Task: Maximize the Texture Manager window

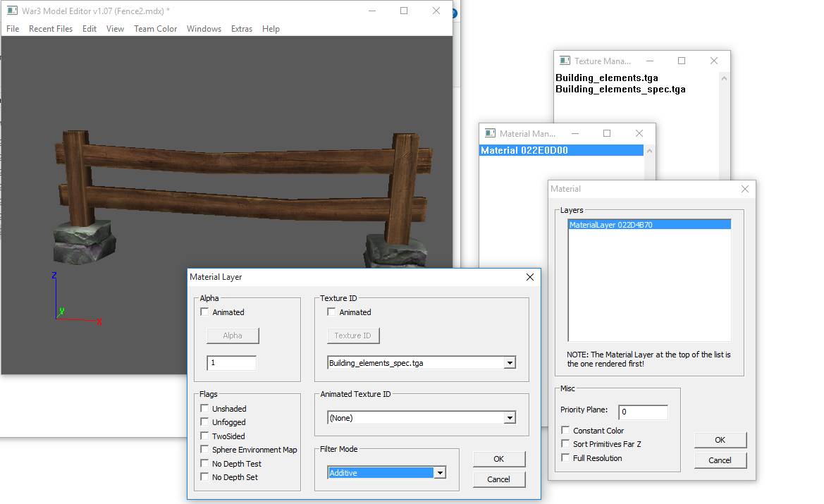Action: (x=682, y=61)
